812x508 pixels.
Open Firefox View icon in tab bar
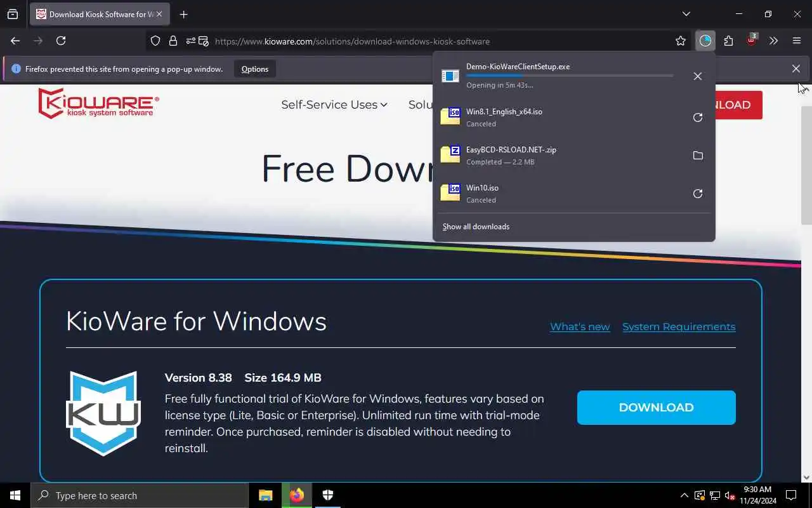click(13, 14)
